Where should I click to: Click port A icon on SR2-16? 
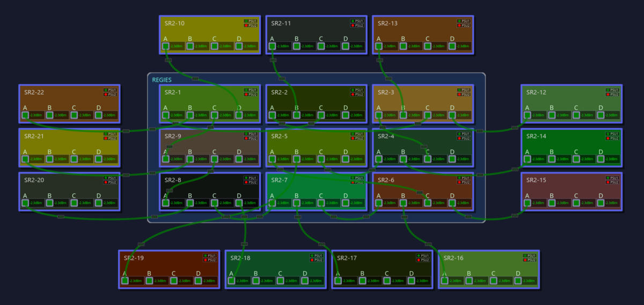pos(445,280)
